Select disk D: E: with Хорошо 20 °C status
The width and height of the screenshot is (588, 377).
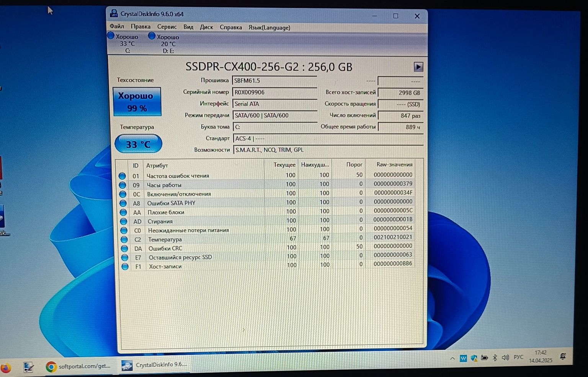click(x=164, y=44)
